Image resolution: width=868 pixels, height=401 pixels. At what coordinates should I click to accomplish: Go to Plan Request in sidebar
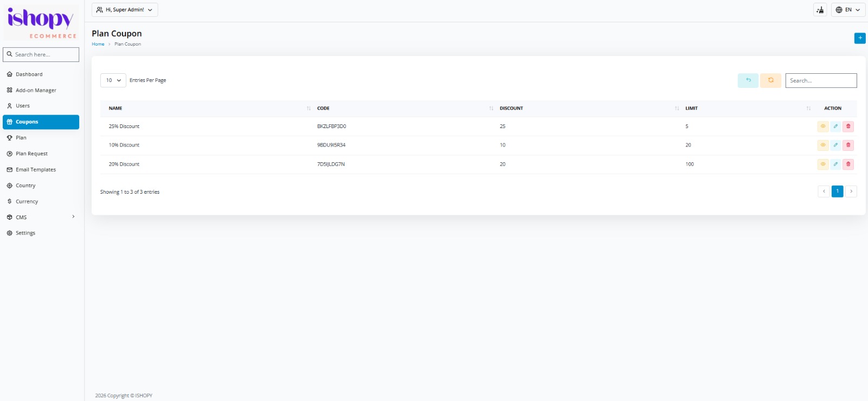click(31, 154)
